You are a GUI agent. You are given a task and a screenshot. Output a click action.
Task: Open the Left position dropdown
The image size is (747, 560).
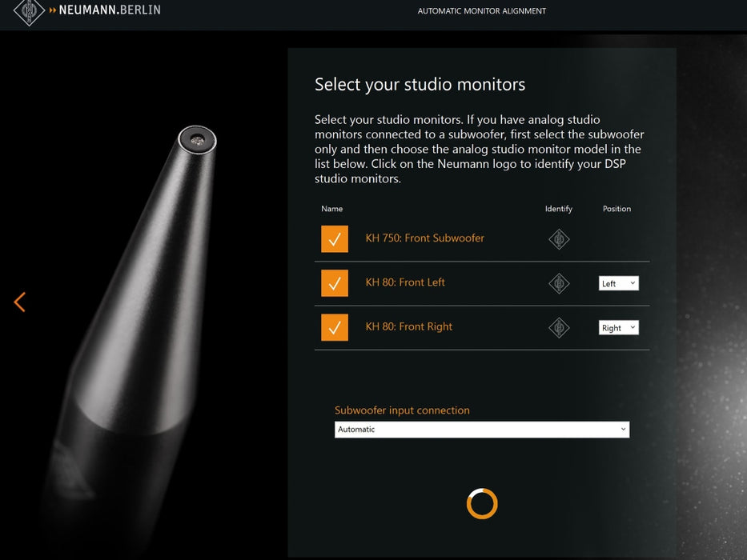tap(618, 283)
